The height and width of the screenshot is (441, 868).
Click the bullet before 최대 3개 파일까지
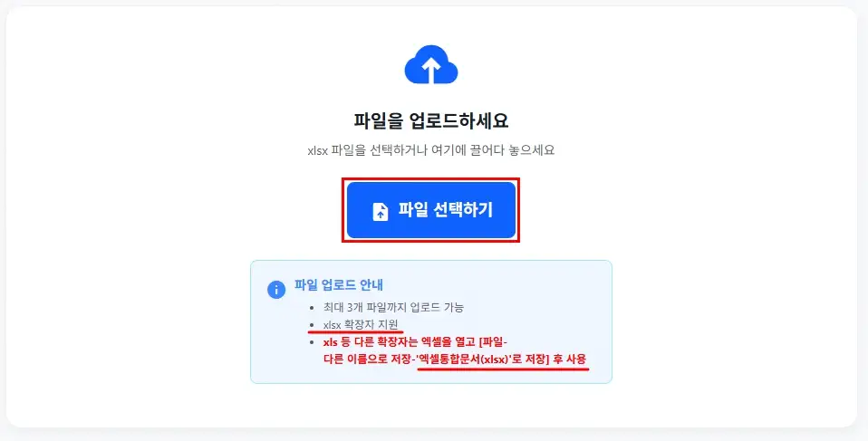click(x=312, y=308)
